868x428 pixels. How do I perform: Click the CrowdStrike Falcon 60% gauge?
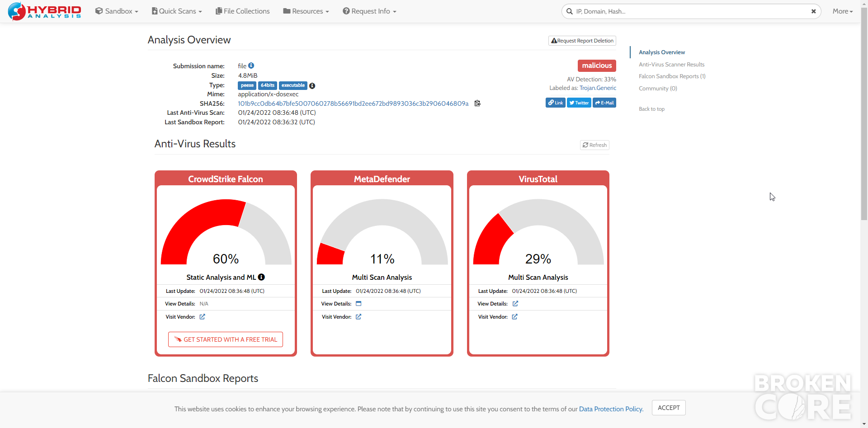[x=226, y=232]
